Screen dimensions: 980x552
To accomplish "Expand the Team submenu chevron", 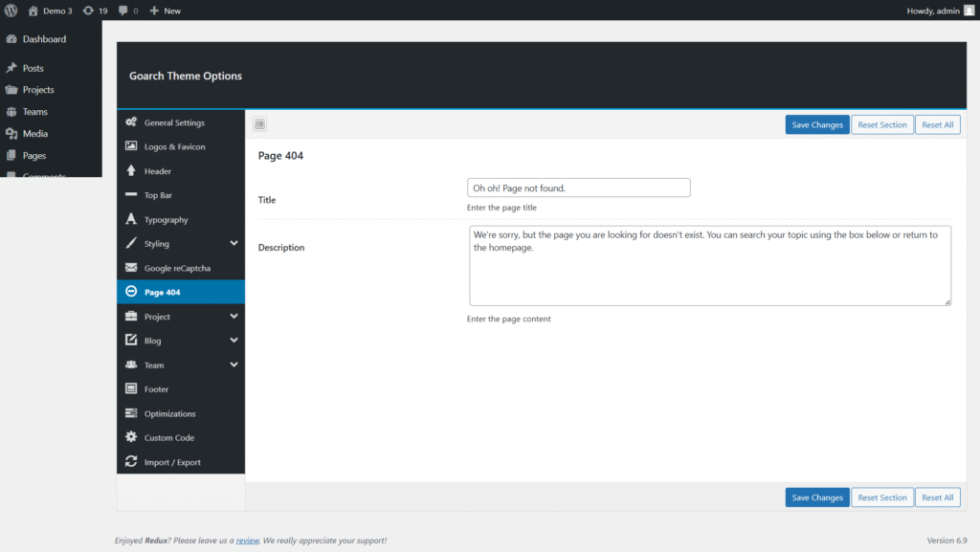I will [234, 364].
